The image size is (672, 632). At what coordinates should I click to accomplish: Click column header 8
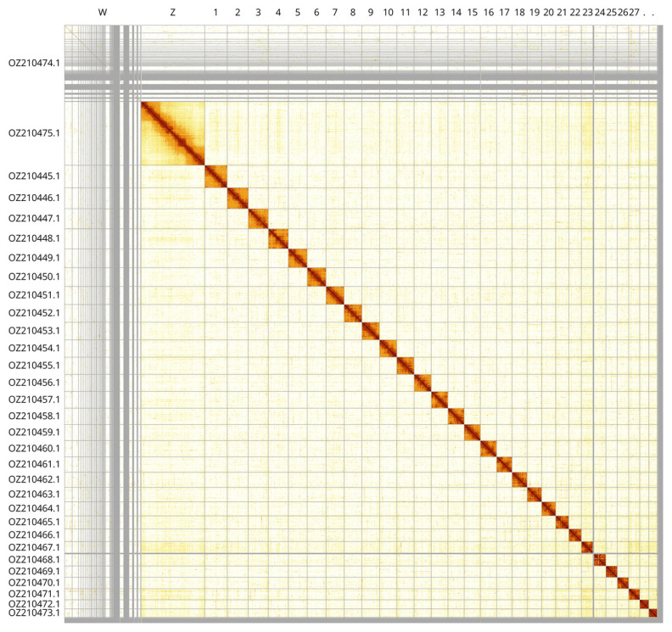[353, 13]
